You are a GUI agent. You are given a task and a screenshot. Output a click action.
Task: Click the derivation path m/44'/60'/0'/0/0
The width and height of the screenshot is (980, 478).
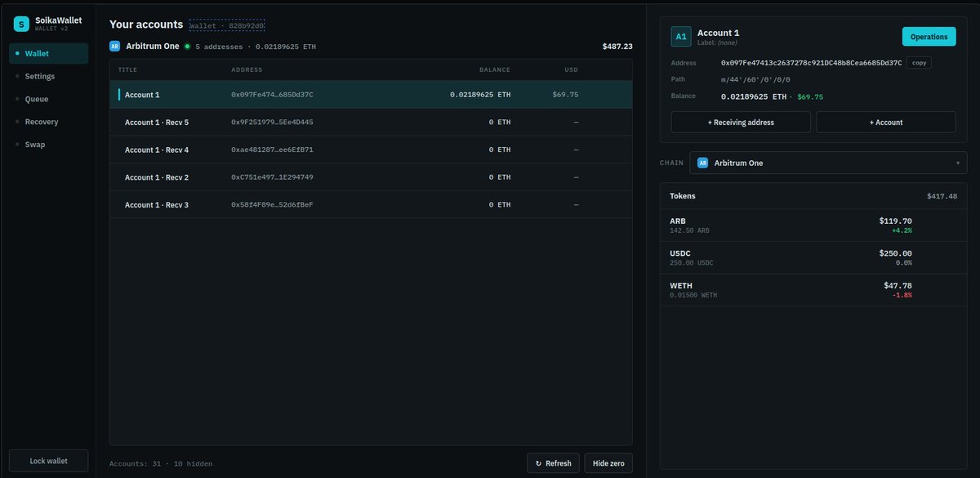pyautogui.click(x=755, y=79)
